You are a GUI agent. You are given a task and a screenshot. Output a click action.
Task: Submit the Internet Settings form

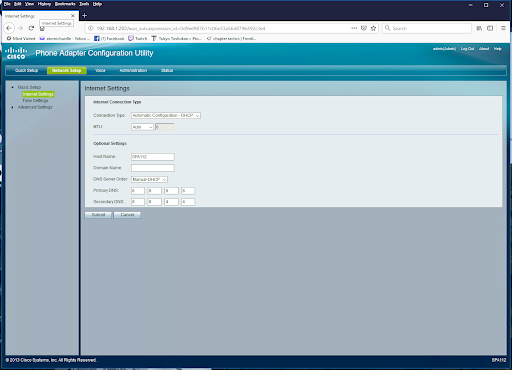(98, 215)
